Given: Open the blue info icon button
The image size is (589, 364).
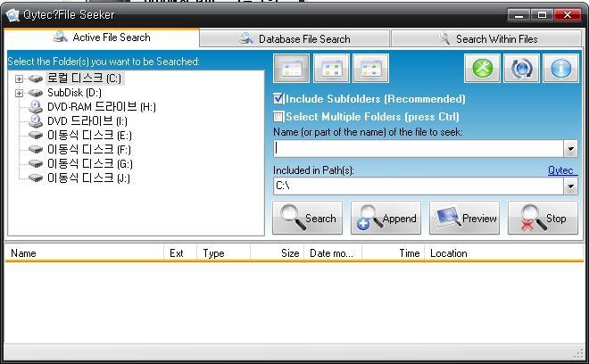Looking at the screenshot, I should (x=560, y=68).
